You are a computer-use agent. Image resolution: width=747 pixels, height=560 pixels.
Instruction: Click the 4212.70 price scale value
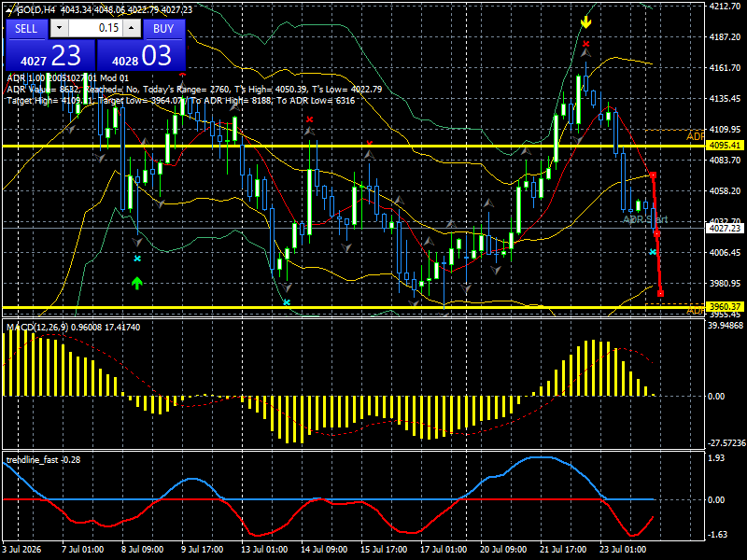(725, 6)
